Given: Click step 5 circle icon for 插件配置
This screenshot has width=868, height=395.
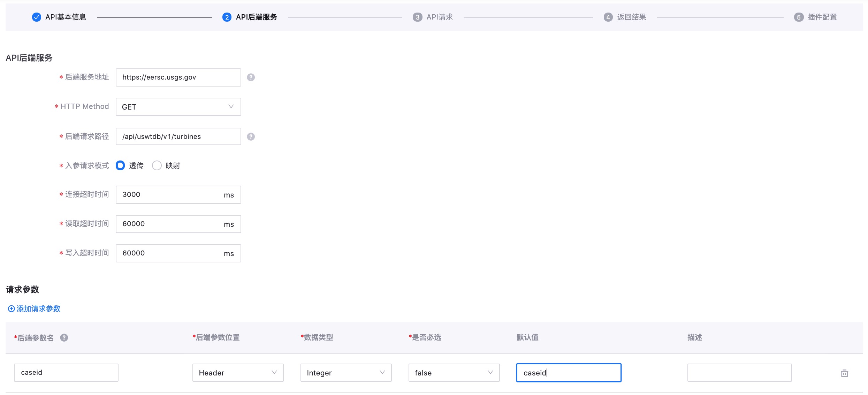Looking at the screenshot, I should [799, 17].
